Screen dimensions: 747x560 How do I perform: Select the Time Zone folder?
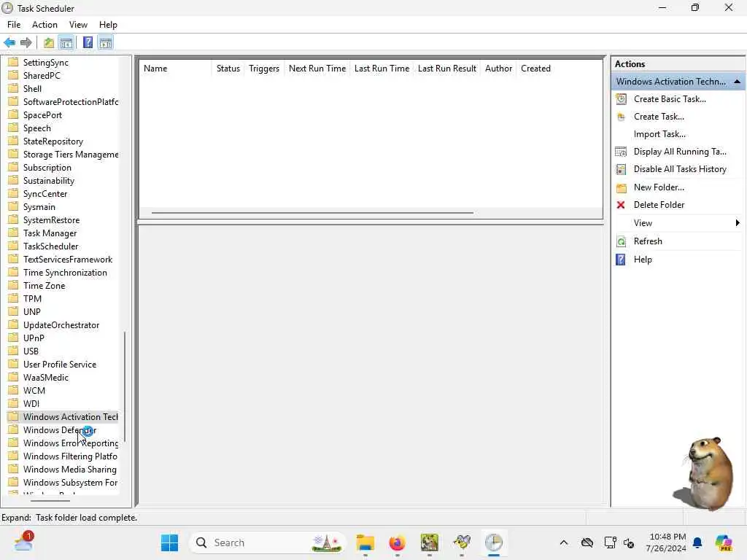[x=44, y=286]
